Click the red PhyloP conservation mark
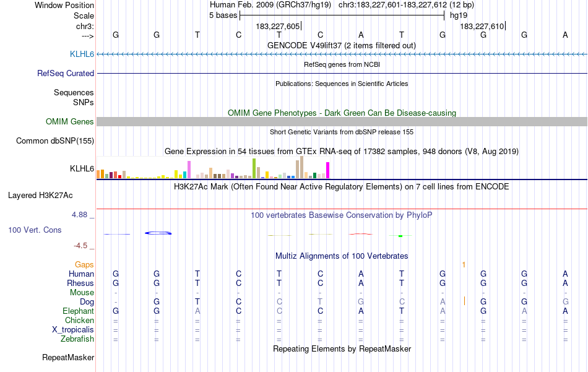 (361, 234)
